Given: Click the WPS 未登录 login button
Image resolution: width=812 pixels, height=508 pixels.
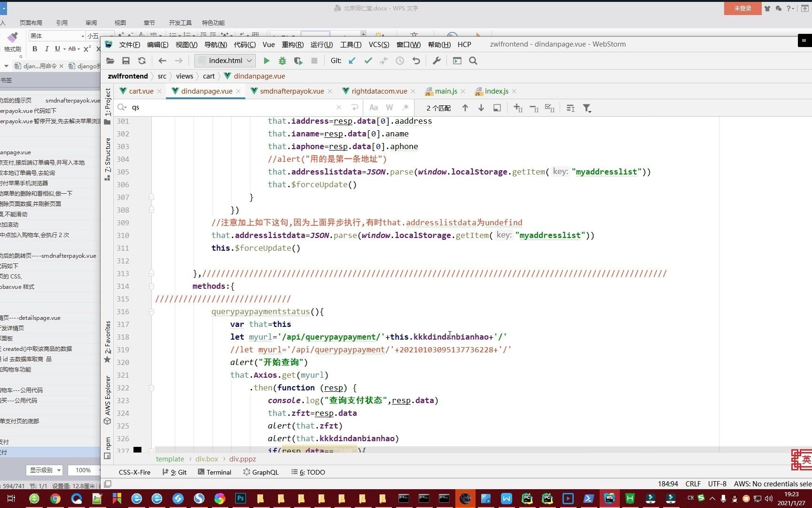Looking at the screenshot, I should tap(742, 8).
